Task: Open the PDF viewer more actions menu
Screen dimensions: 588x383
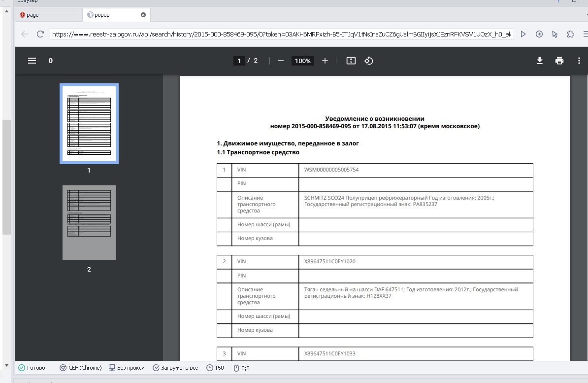Action: click(x=579, y=61)
